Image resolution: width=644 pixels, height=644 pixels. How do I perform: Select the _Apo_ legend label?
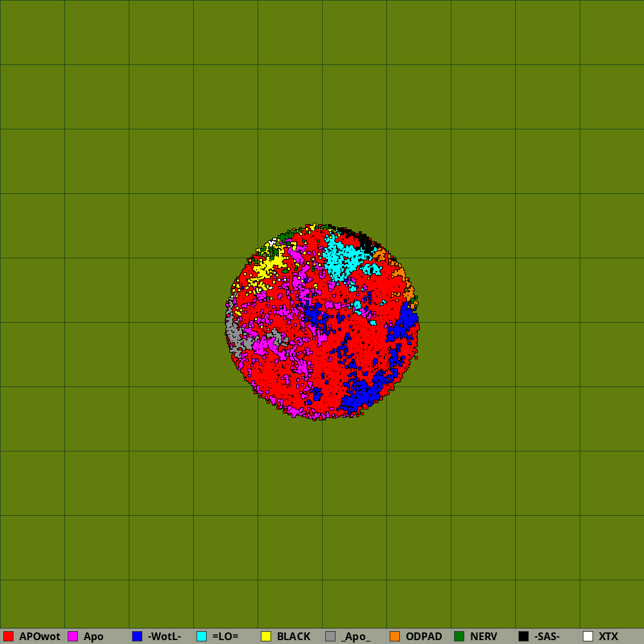[355, 637]
